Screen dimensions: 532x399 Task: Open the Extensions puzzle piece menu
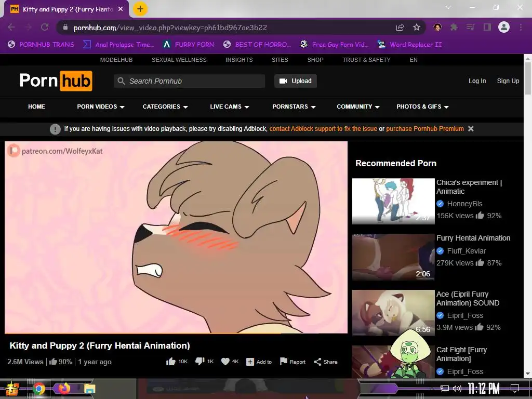click(x=454, y=27)
